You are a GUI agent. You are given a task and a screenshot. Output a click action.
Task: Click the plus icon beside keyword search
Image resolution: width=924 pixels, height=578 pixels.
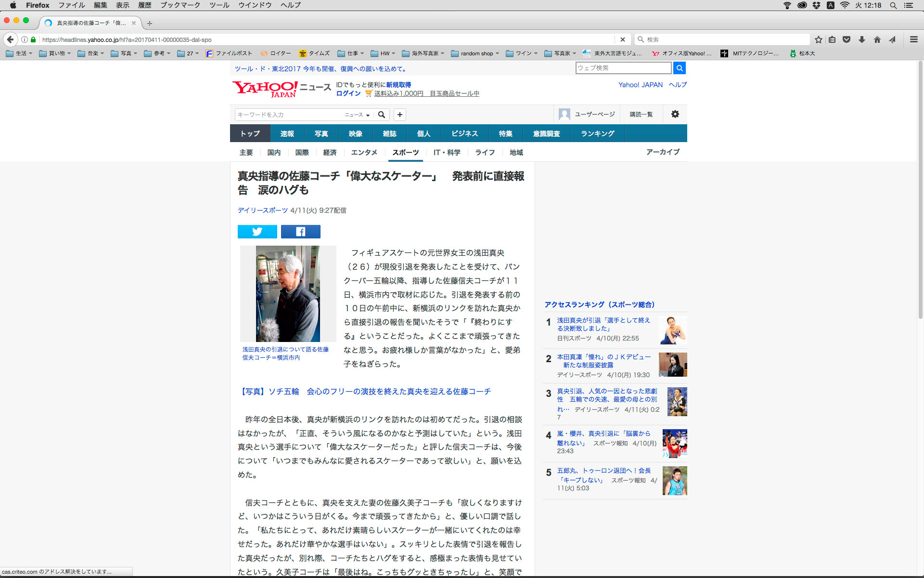pos(399,115)
